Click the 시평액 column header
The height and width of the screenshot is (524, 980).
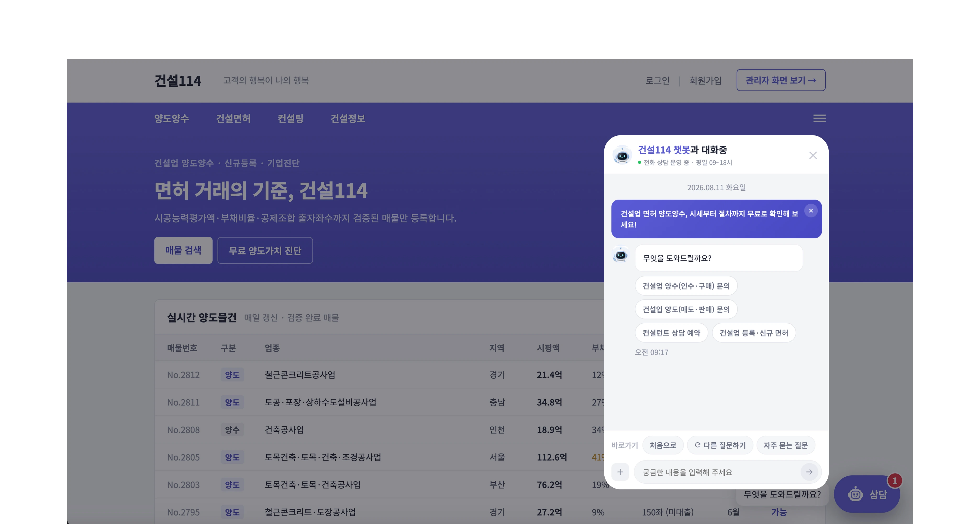pyautogui.click(x=548, y=348)
